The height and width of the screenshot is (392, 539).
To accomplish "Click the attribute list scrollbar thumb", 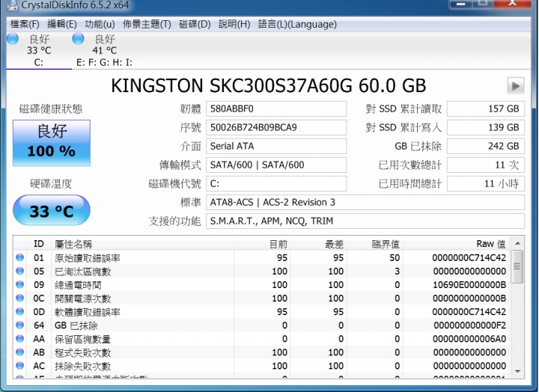I will point(517,266).
